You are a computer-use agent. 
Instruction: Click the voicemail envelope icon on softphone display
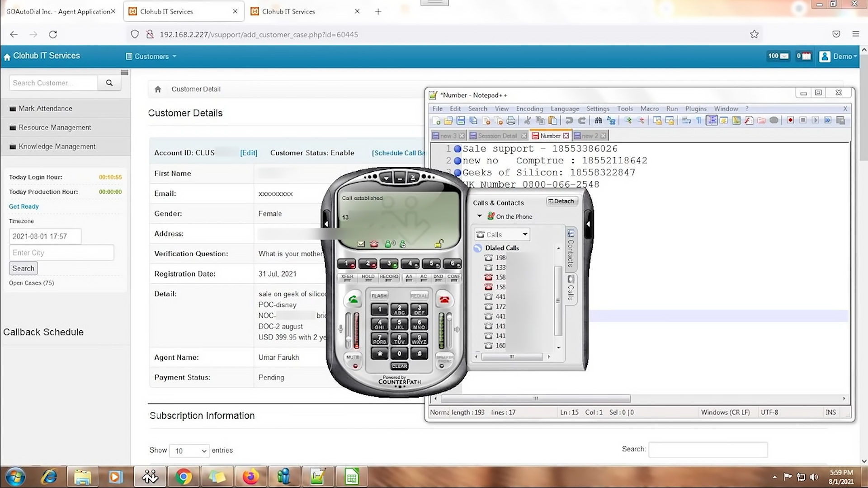(x=361, y=244)
